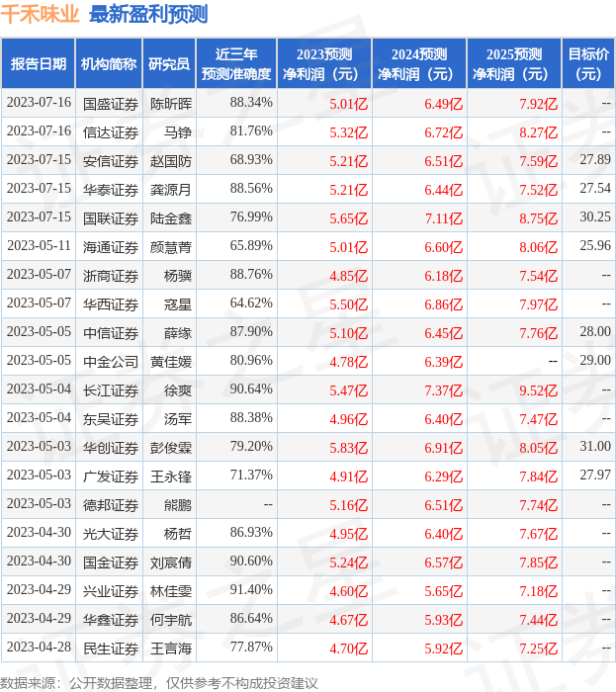The width and height of the screenshot is (616, 692).
Task: Click the 88.34% accuracy value
Action: click(x=251, y=103)
